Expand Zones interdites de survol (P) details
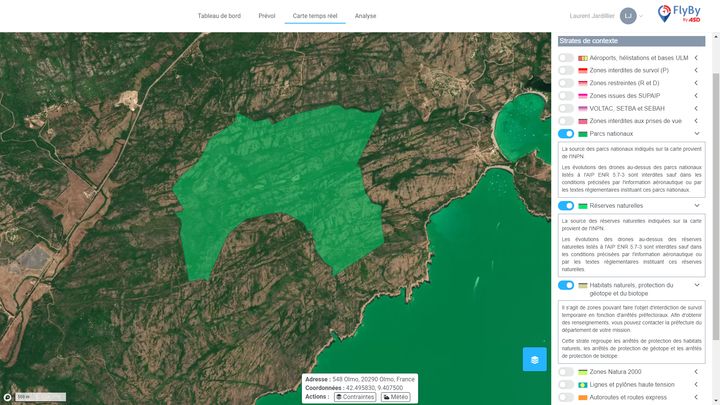The image size is (720, 405). [x=697, y=70]
